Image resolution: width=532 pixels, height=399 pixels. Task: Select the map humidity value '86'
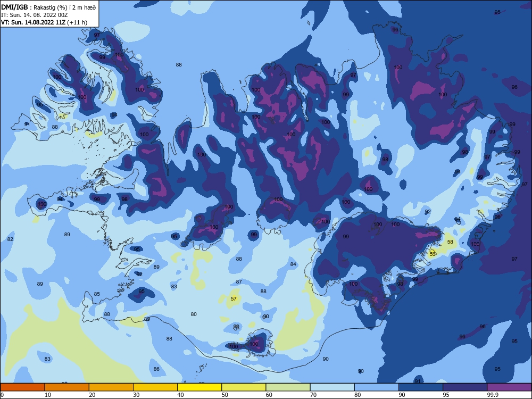[x=156, y=369]
